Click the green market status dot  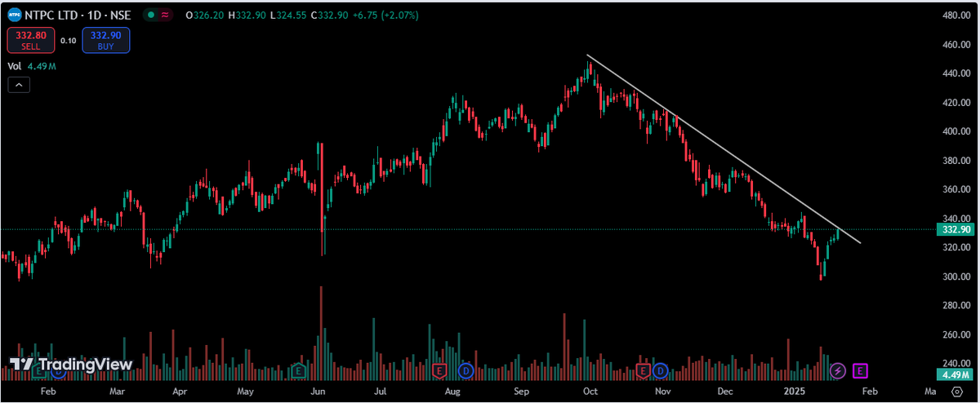coord(150,15)
